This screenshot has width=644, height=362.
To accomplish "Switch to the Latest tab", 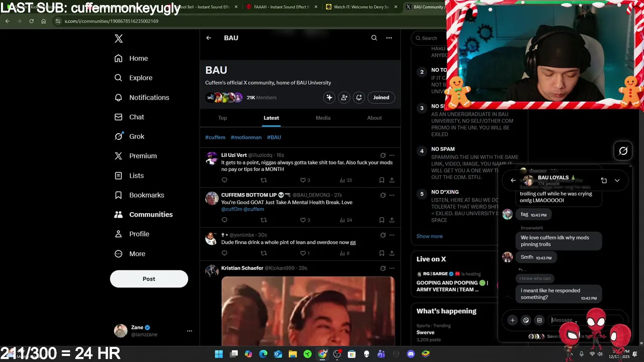I will 271,118.
